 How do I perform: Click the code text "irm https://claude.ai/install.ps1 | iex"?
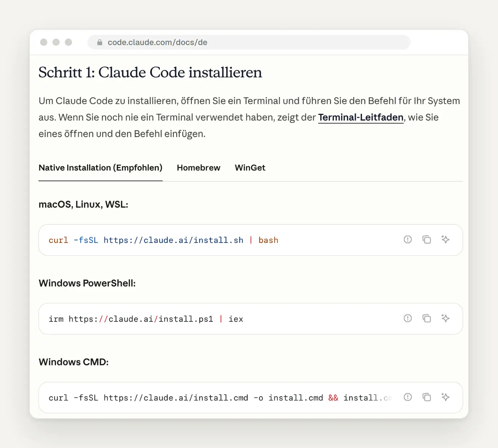[x=146, y=319]
